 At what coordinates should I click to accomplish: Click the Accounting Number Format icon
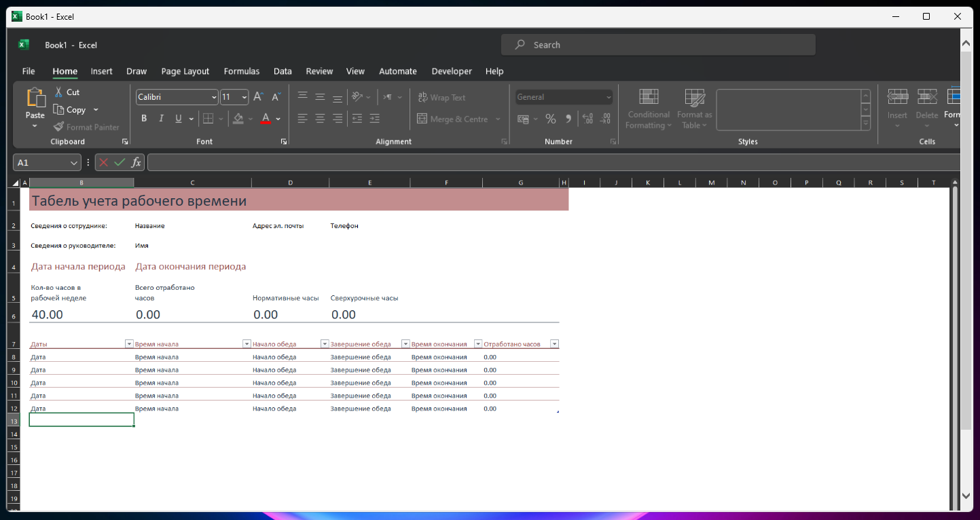click(x=523, y=119)
